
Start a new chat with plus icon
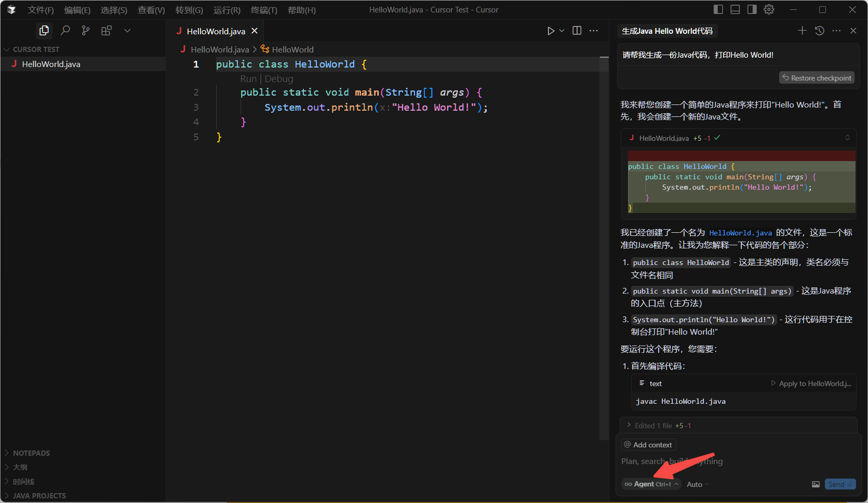(x=802, y=31)
